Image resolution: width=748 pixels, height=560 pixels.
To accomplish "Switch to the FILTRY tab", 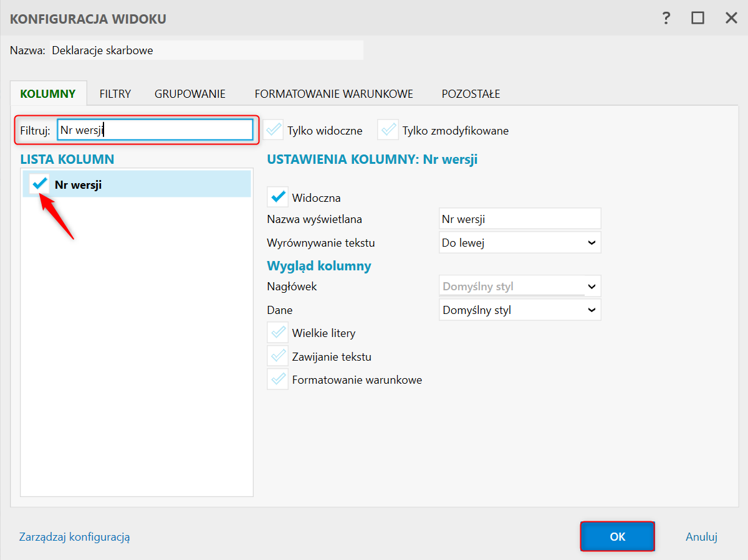I will pyautogui.click(x=115, y=94).
